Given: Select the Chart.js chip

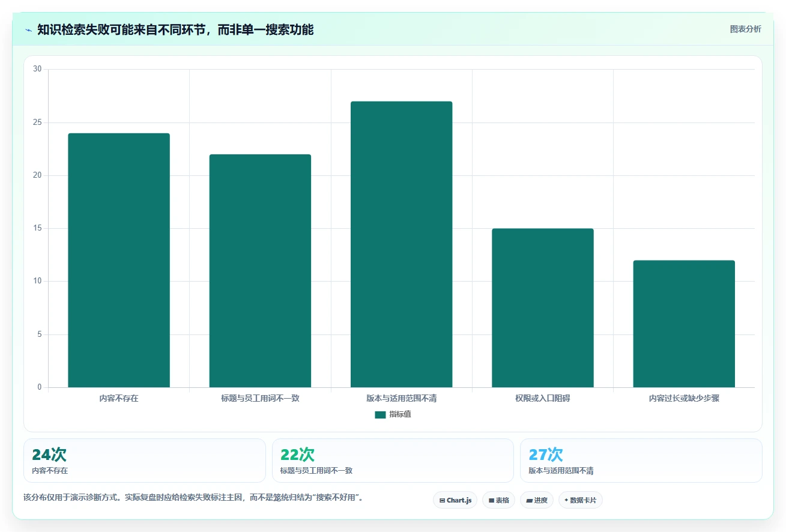Looking at the screenshot, I should click(x=455, y=500).
